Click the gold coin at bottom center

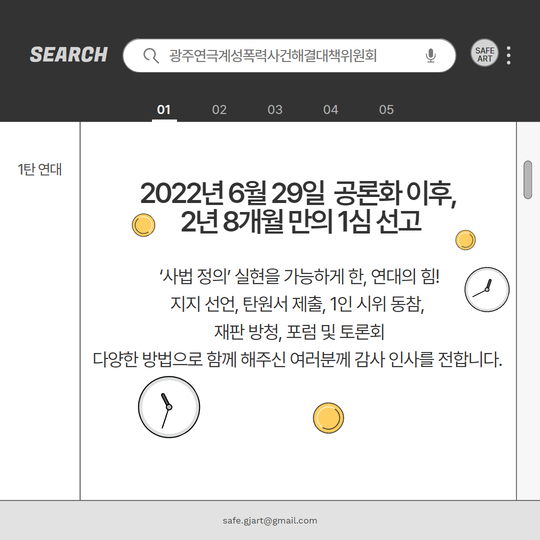(x=328, y=418)
